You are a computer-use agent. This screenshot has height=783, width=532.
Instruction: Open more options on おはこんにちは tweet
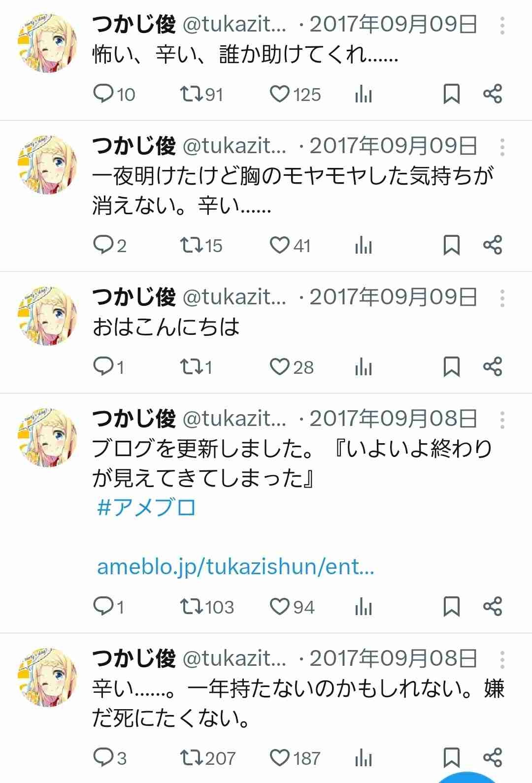502,298
